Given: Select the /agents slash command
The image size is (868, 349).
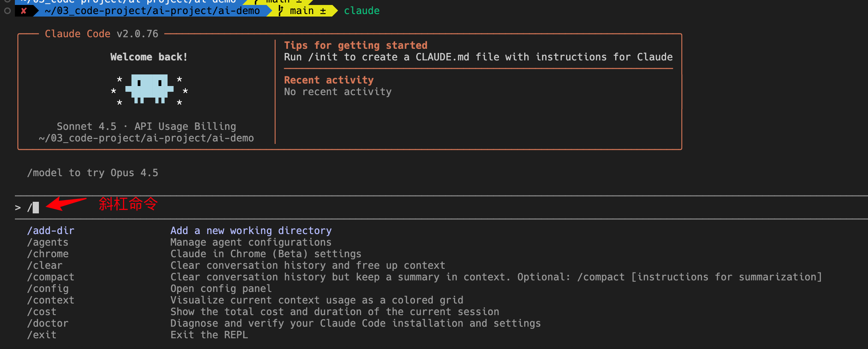Looking at the screenshot, I should (x=48, y=242).
